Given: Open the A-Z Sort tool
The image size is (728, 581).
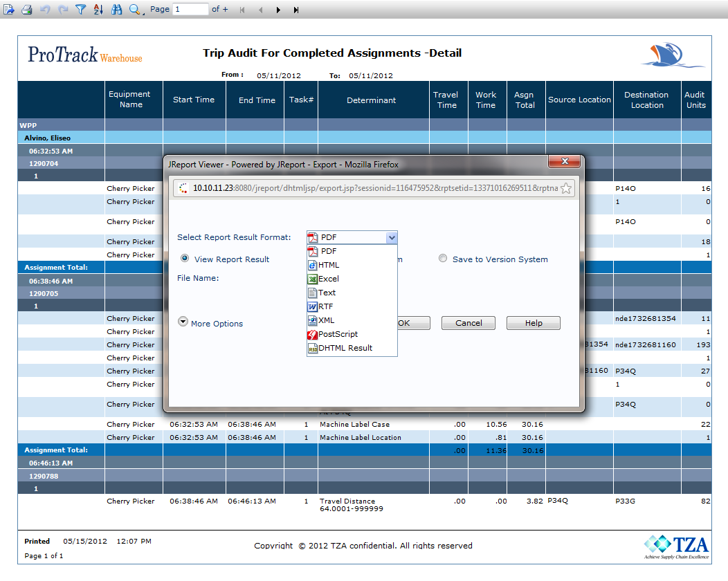Looking at the screenshot, I should coord(98,9).
